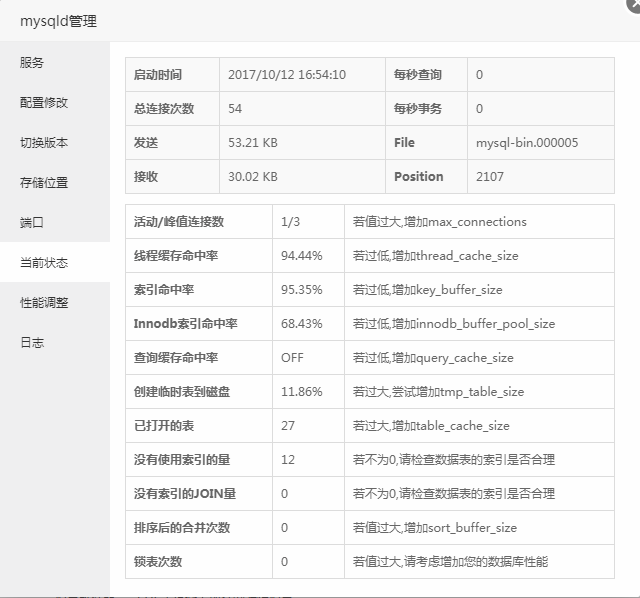Click the 接收 label cell

pos(173,176)
